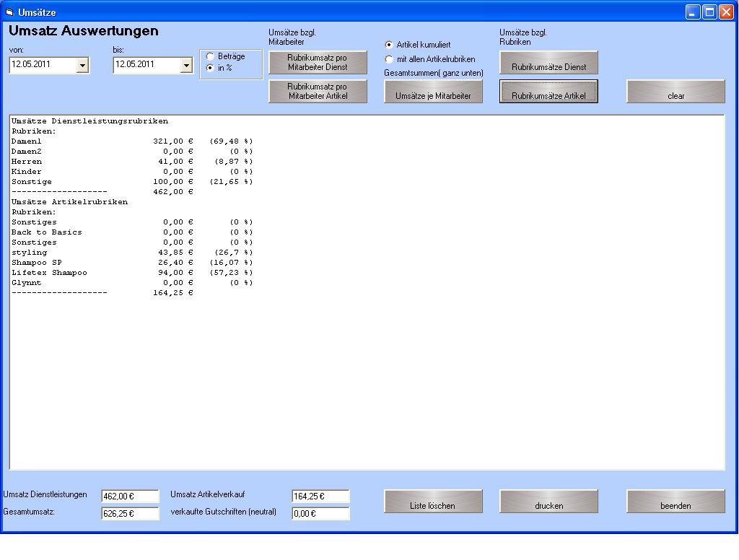This screenshot has width=739, height=560.
Task: Open the 'von' date dropdown arrow
Action: (x=82, y=66)
